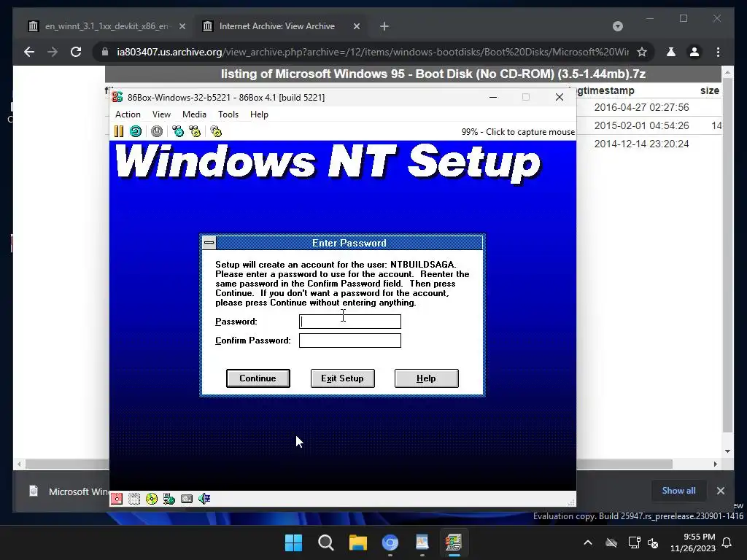Send Ctrl+Alt+Del via 86Box toolbar icon
The width and height of the screenshot is (747, 560).
(x=178, y=131)
